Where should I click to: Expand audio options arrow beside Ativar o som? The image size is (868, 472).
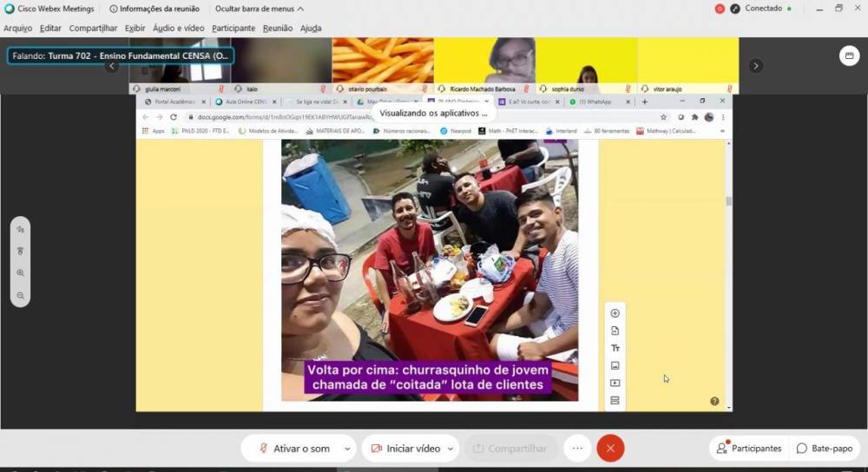347,449
